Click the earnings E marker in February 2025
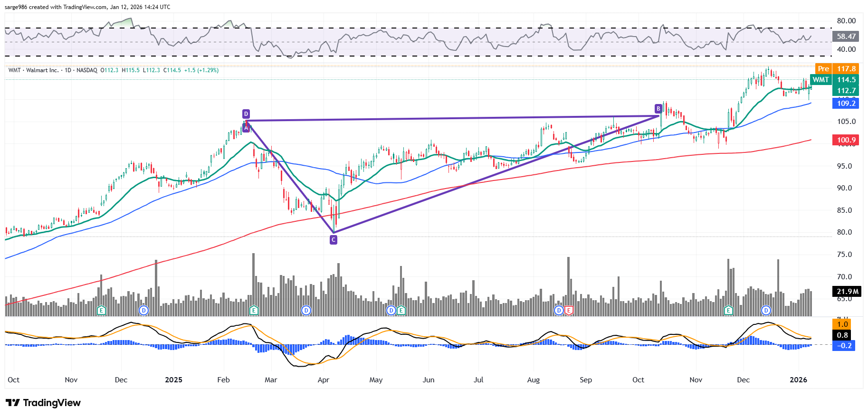Image resolution: width=868 pixels, height=417 pixels. [x=254, y=311]
